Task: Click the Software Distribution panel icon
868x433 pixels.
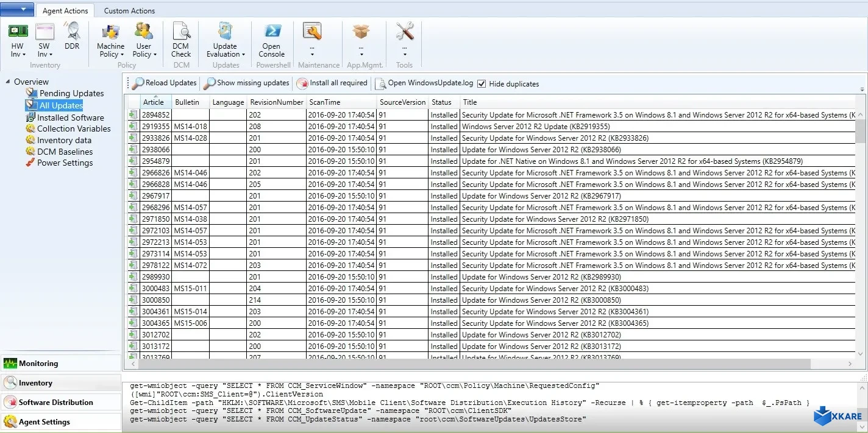Action: point(10,402)
